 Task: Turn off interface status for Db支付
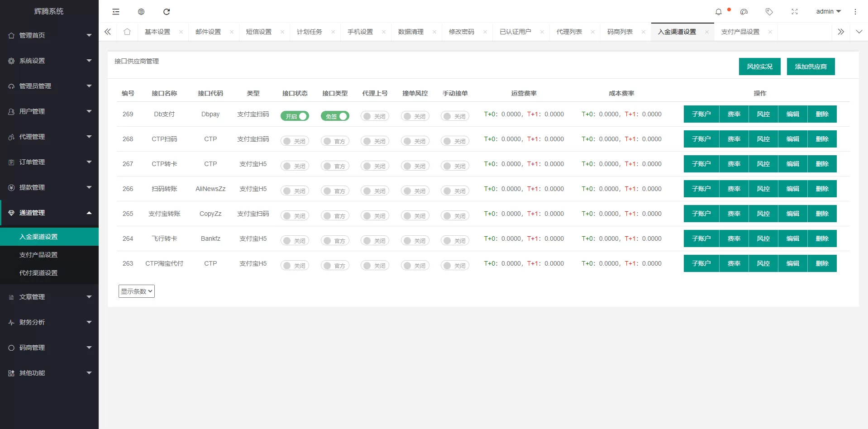tap(295, 116)
